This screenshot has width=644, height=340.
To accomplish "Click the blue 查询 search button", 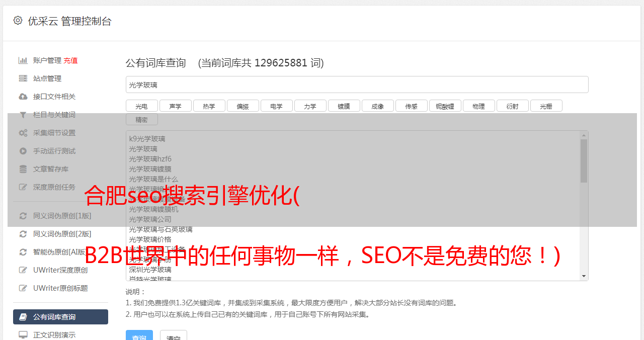I will click(139, 335).
